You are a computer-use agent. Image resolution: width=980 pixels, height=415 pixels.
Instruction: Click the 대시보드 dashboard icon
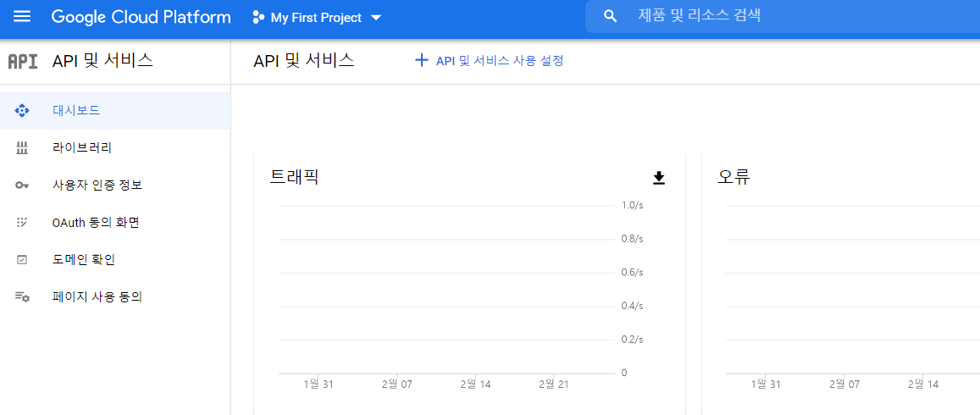(22, 110)
